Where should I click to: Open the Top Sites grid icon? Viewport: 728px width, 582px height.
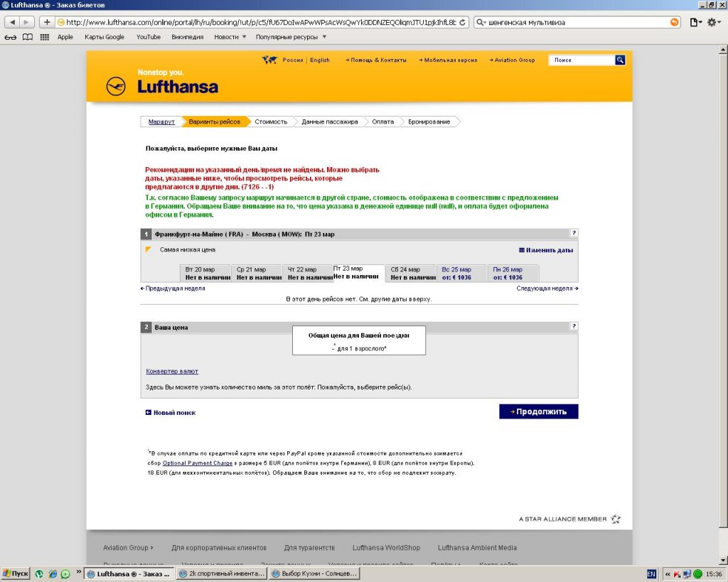(45, 37)
